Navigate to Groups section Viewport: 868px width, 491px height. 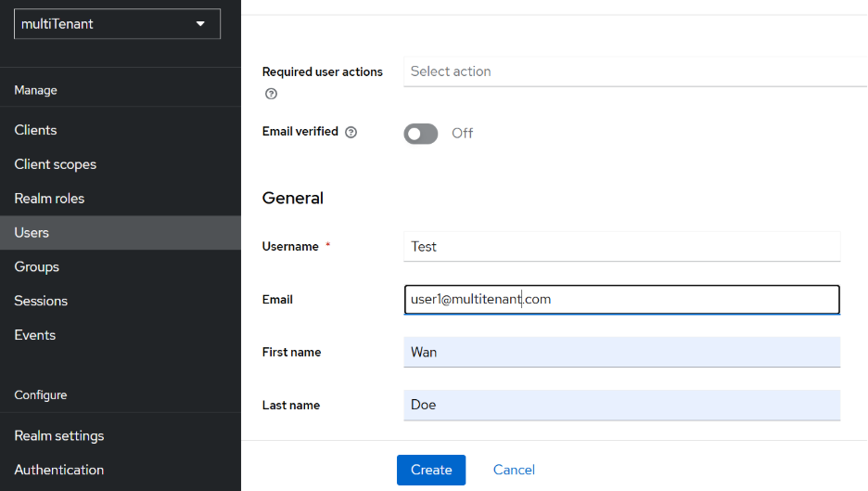(x=36, y=267)
